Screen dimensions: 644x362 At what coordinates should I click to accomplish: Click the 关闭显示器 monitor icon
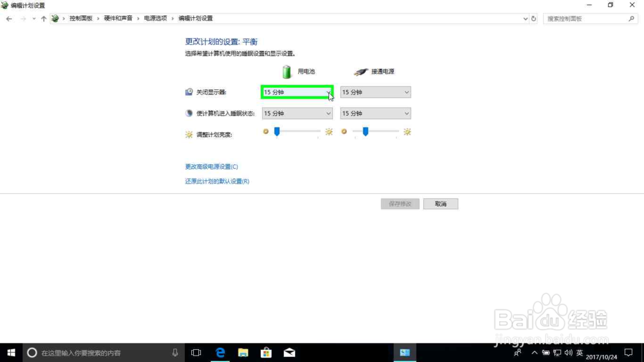[x=189, y=92]
